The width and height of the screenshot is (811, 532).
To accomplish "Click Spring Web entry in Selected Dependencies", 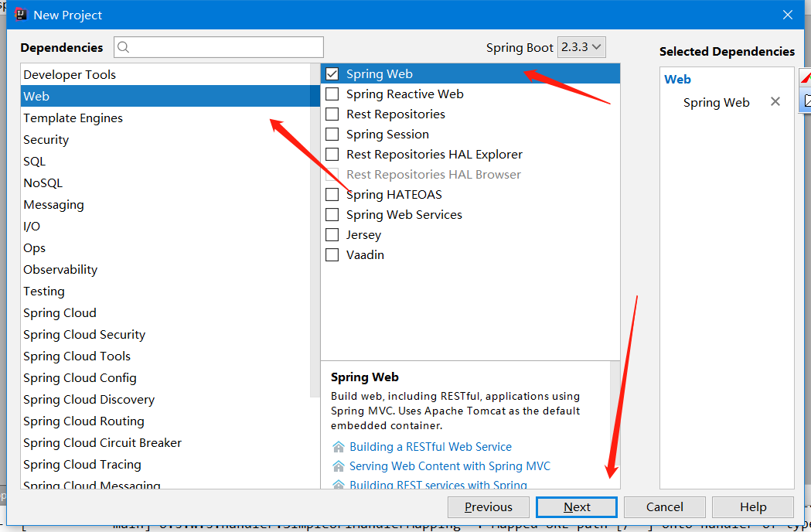I will point(717,103).
